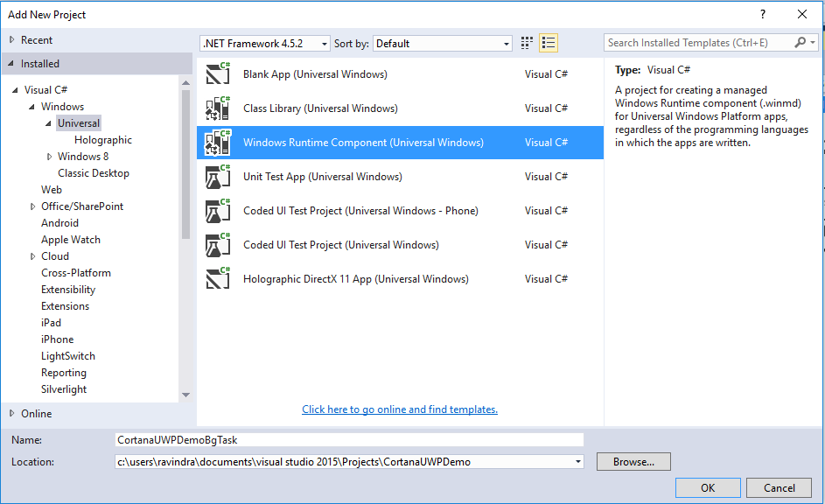Click the search magnifier icon
Viewport: 825px width, 504px height.
click(801, 43)
